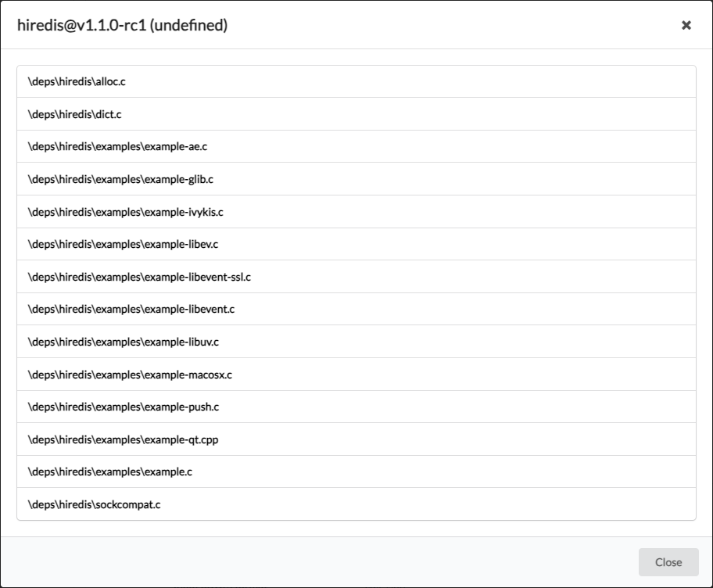
Task: Open the dict.c file row
Action: click(x=75, y=114)
